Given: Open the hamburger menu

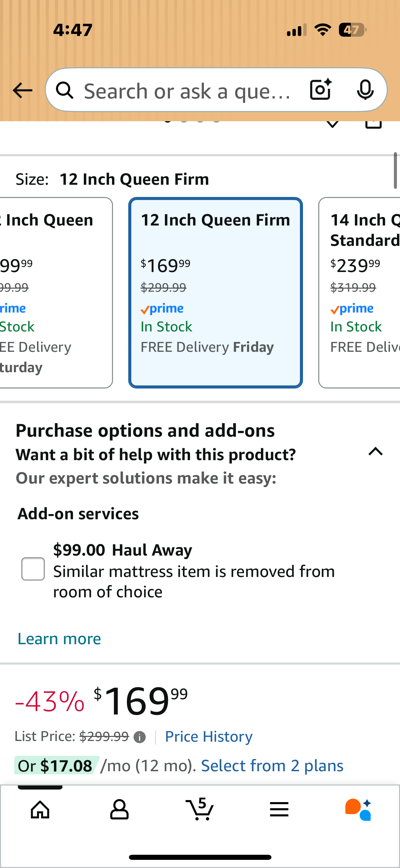Looking at the screenshot, I should (x=279, y=810).
